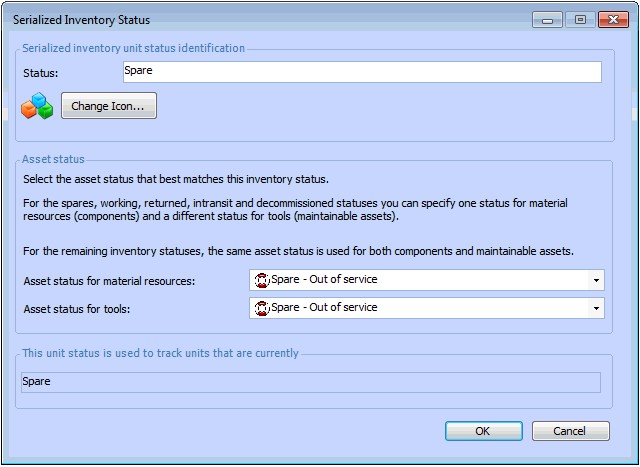The image size is (640, 467).
Task: Click into the Status text field
Action: 361,72
